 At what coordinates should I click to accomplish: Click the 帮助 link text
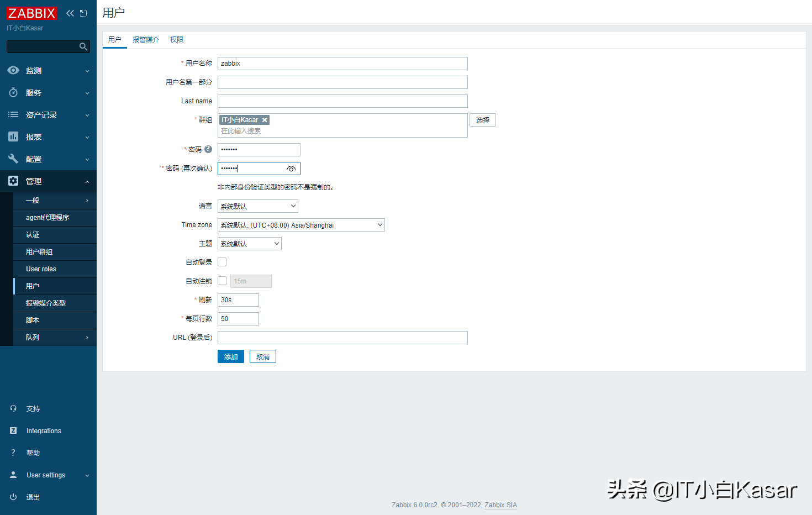coord(33,453)
